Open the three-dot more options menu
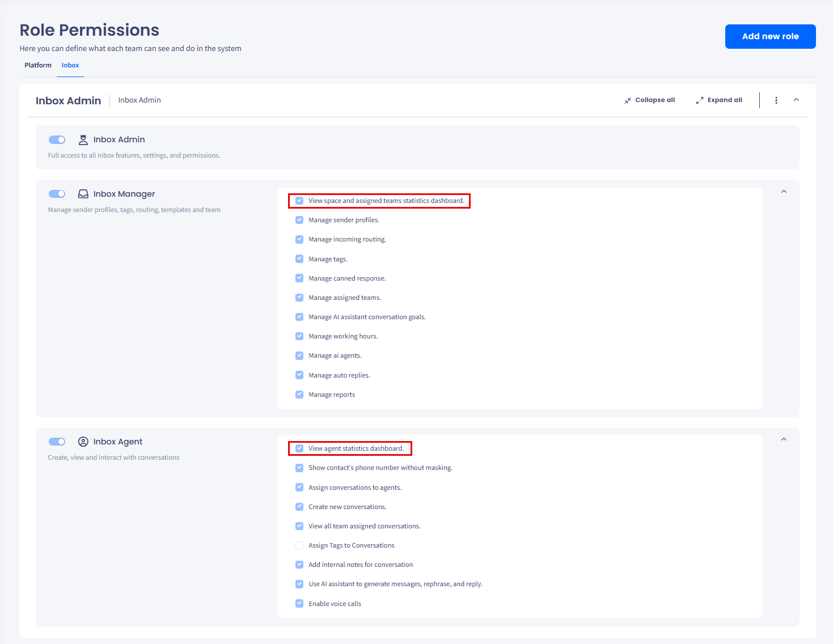833x644 pixels. pos(776,100)
